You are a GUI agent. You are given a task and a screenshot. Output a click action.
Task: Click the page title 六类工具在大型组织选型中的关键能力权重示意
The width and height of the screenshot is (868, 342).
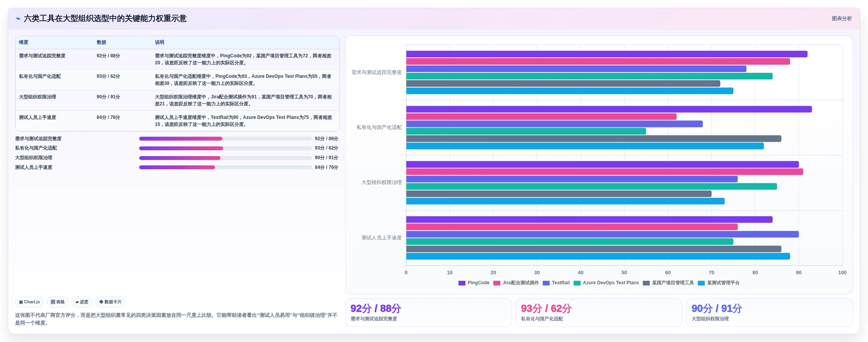(x=105, y=19)
